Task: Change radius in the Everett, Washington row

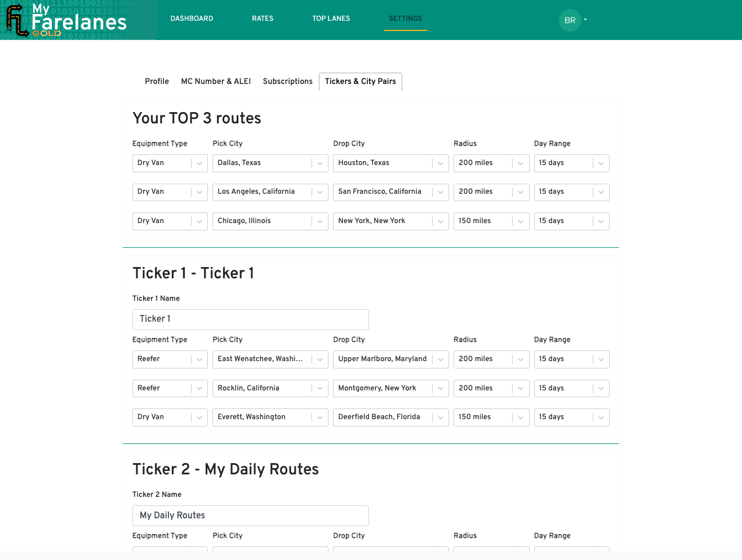Action: (x=491, y=417)
